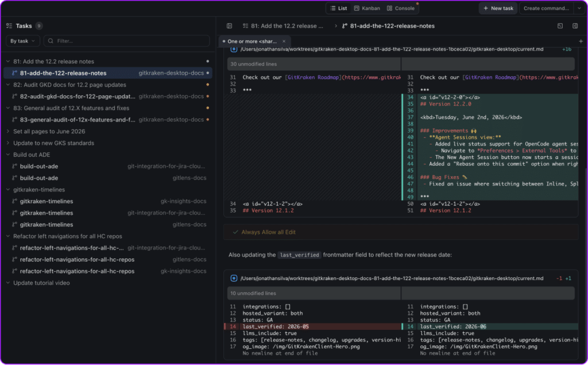Image resolution: width=588 pixels, height=365 pixels.
Task: Open the dropdown arrow beside Create command
Action: [579, 8]
